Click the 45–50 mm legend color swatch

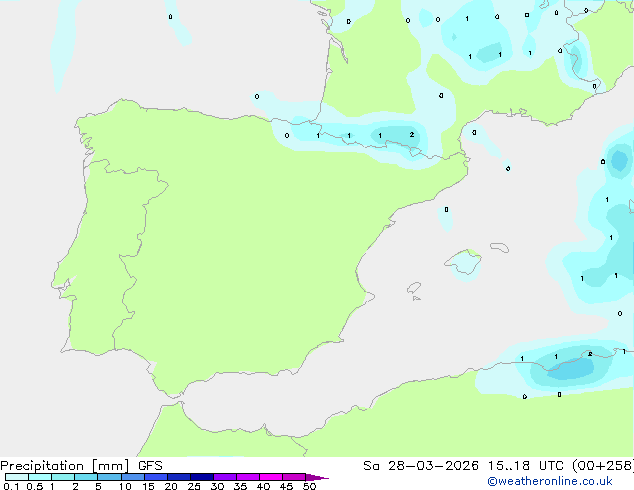click(x=294, y=477)
